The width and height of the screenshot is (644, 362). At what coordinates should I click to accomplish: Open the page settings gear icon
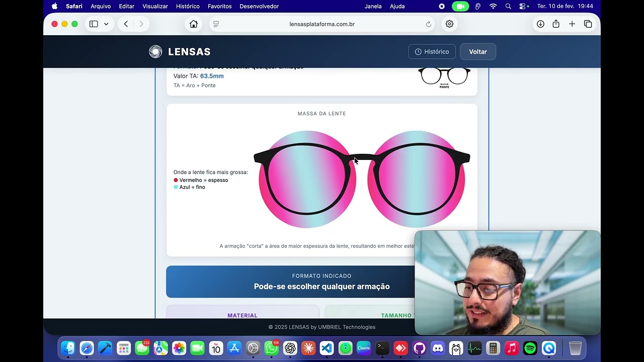449,24
